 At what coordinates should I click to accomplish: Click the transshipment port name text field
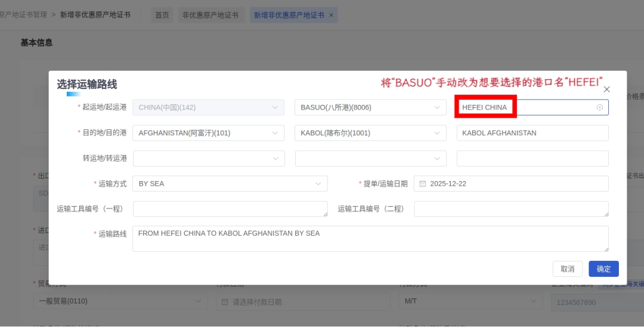[x=532, y=158]
